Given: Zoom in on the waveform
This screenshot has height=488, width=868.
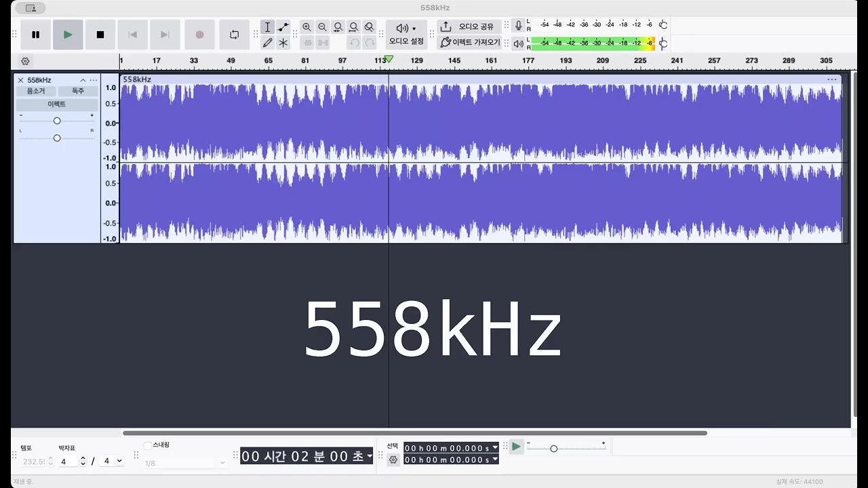Looking at the screenshot, I should point(307,27).
